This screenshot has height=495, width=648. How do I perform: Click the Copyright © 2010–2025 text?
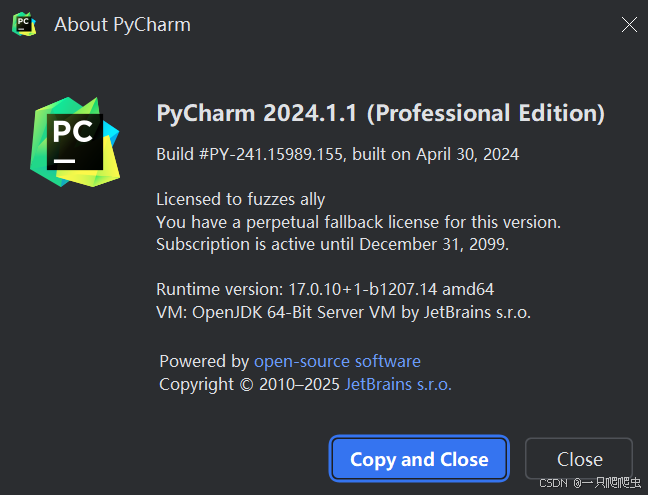pos(249,385)
